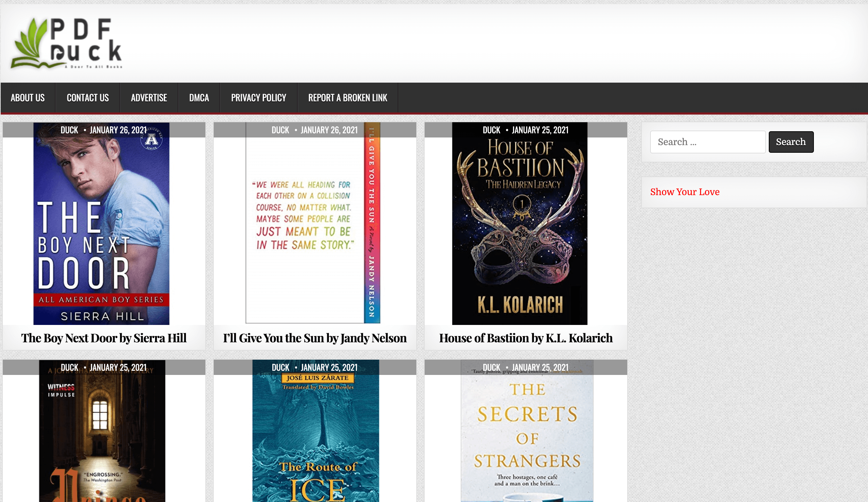Screen dimensions: 868x502
Task: Click January 26 date on The Boy Next Door
Action: (x=118, y=130)
